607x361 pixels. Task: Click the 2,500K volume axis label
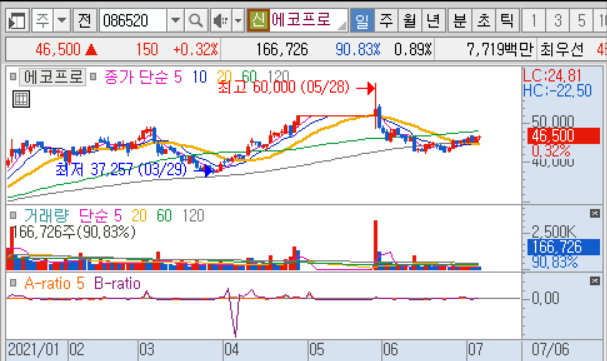pos(554,232)
